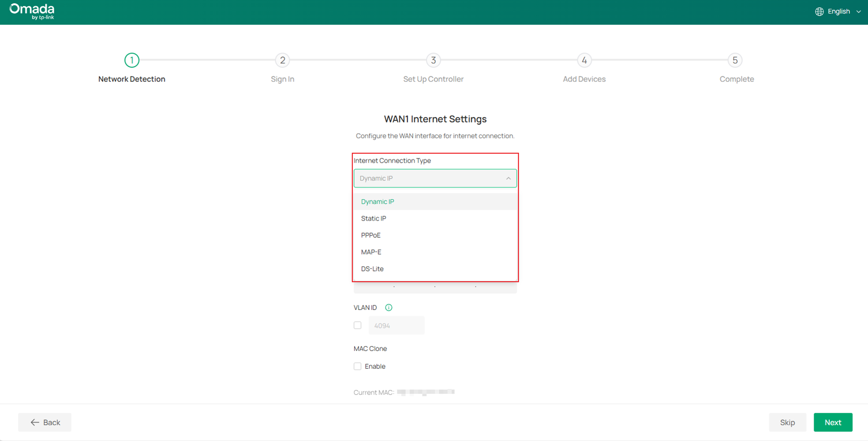Screen dimensions: 868x441
Task: Click the VLAN ID 4094 input field
Action: 396,325
